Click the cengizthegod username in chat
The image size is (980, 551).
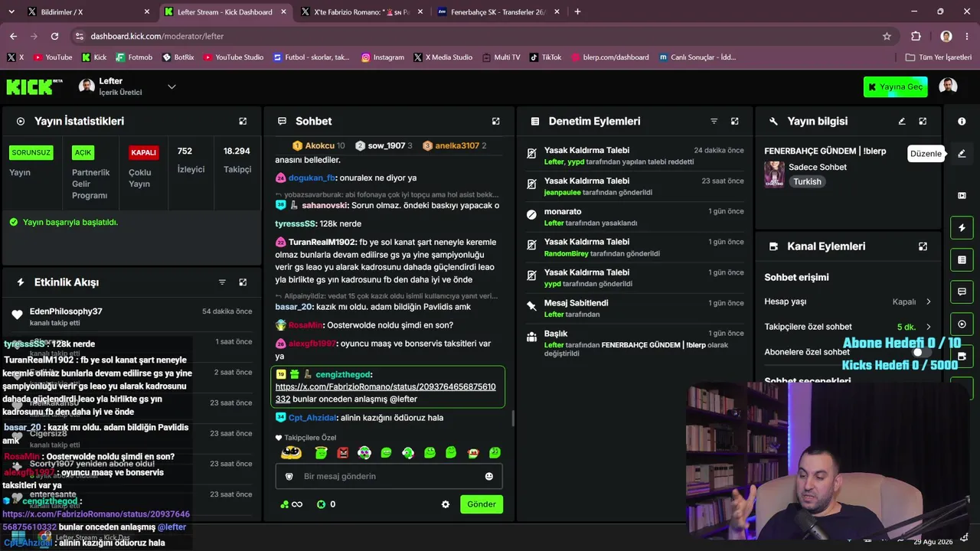[343, 374]
